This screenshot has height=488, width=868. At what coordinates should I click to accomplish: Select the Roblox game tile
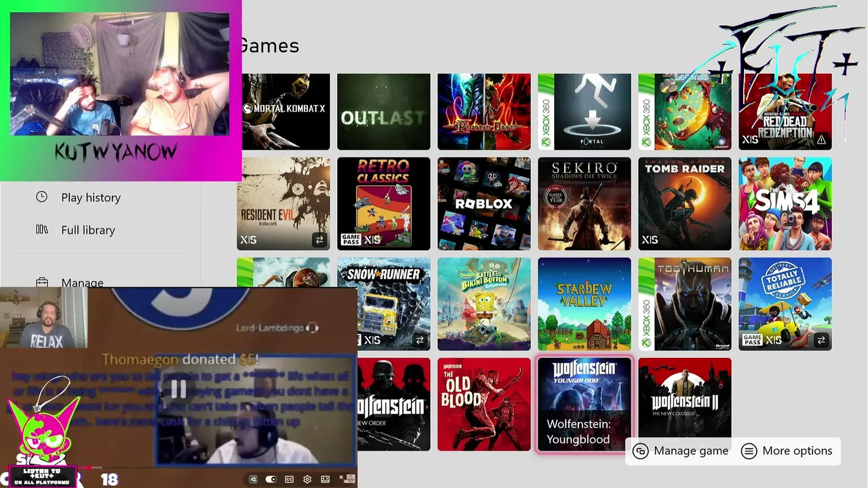pos(484,204)
